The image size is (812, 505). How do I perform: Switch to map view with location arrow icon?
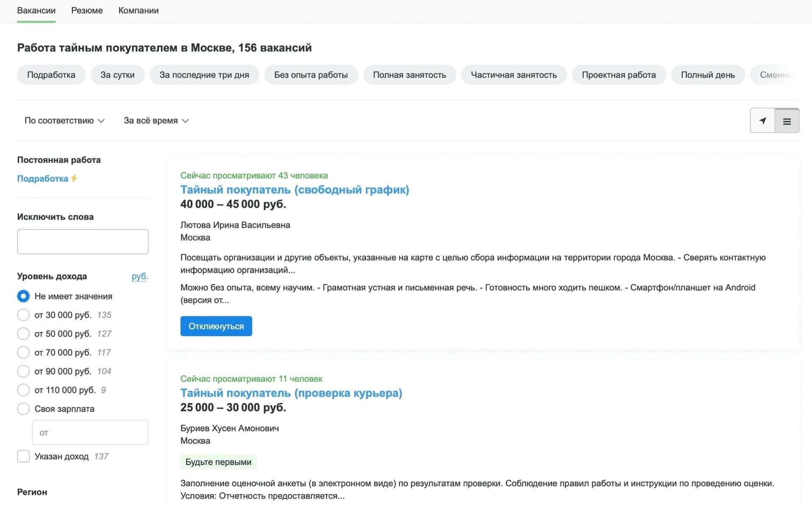click(x=762, y=121)
